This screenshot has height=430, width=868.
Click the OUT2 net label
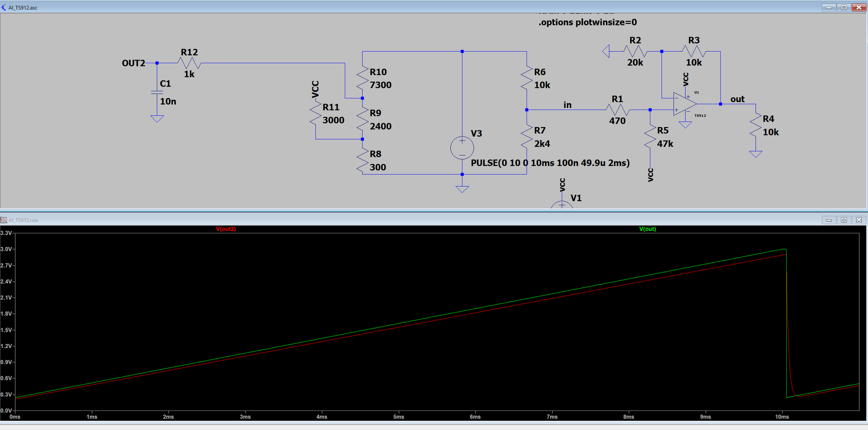click(134, 63)
